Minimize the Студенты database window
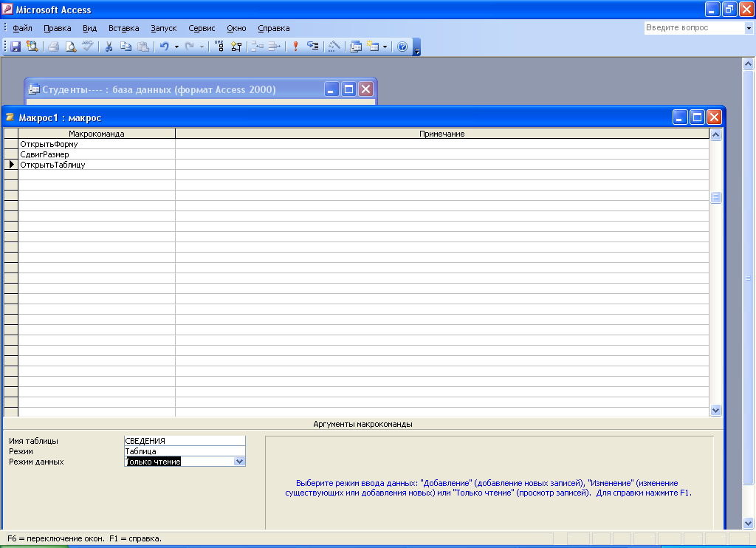The image size is (756, 548). click(331, 89)
